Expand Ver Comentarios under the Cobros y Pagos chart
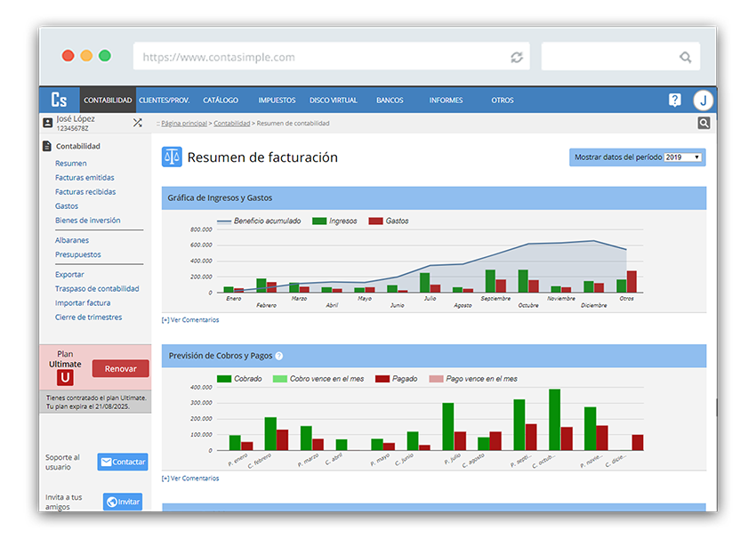This screenshot has height=555, width=756. (190, 478)
